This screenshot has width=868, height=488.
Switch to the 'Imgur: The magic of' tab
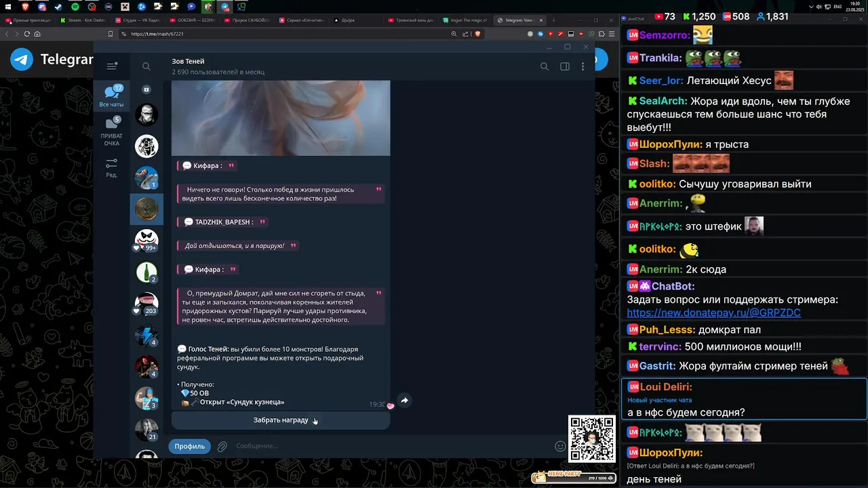point(467,20)
